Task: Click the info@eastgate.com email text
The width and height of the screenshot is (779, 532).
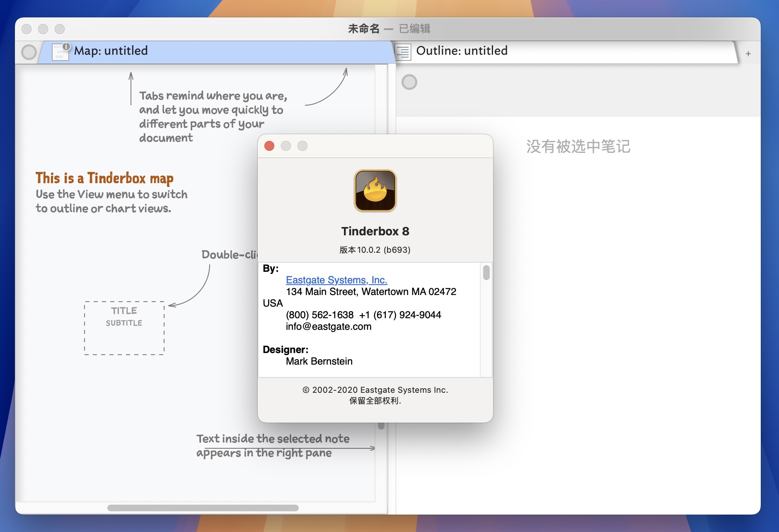Action: pyautogui.click(x=329, y=326)
